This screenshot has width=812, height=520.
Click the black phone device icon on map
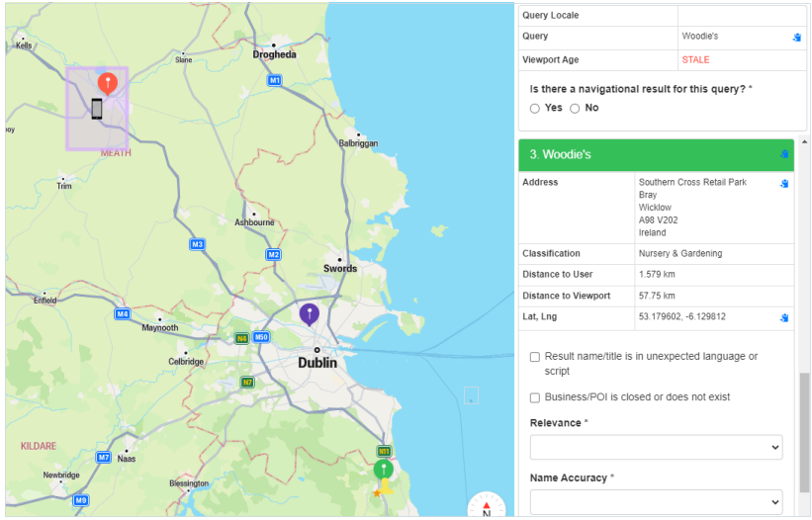click(x=96, y=109)
